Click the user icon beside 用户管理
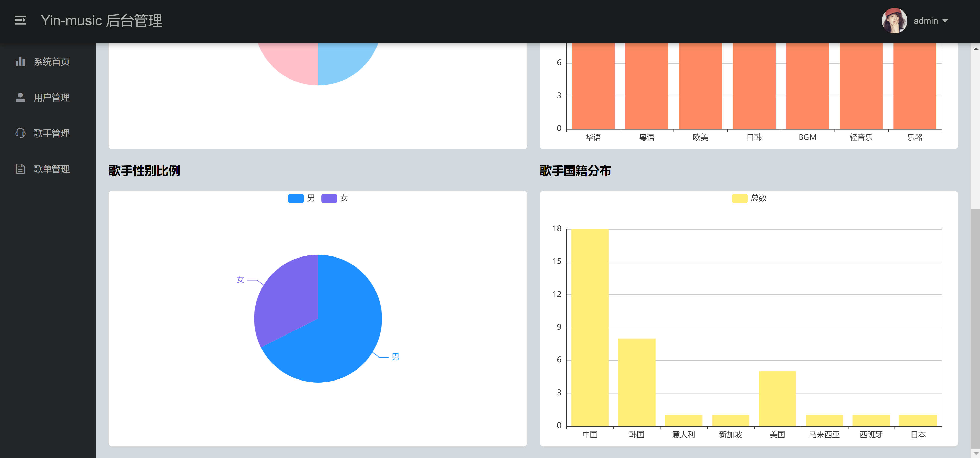Image resolution: width=980 pixels, height=458 pixels. 20,97
